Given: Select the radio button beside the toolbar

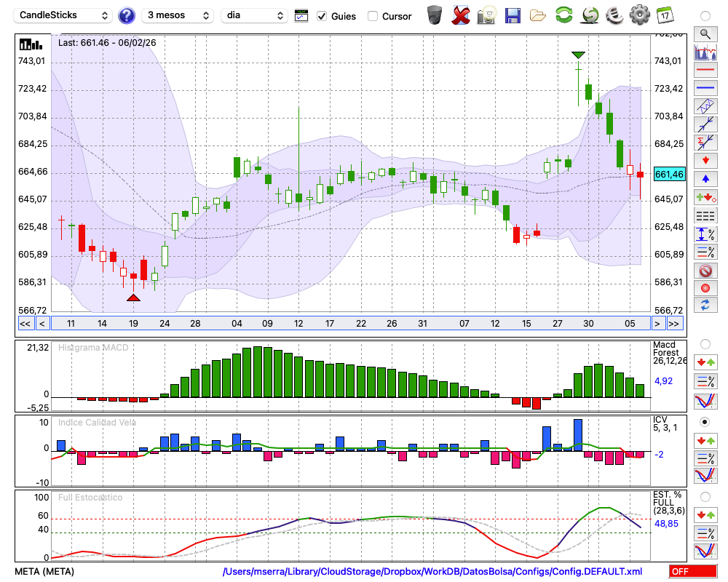Looking at the screenshot, I should click(x=705, y=16).
